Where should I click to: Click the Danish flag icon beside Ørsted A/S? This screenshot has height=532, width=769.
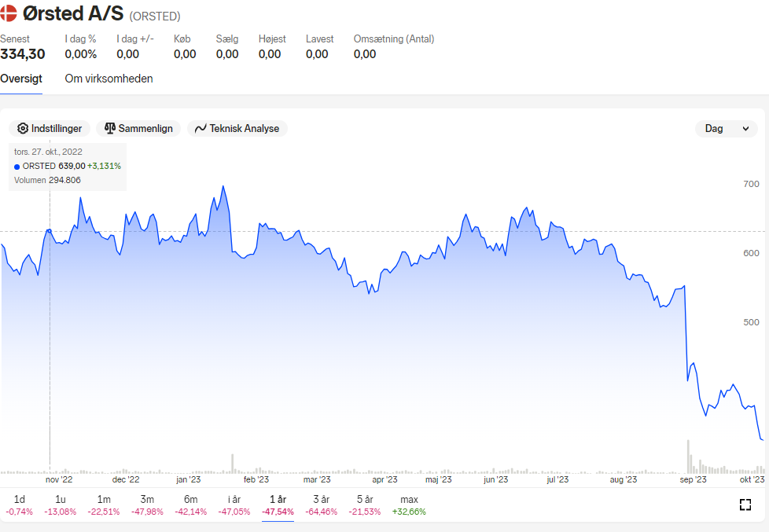[x=8, y=13]
